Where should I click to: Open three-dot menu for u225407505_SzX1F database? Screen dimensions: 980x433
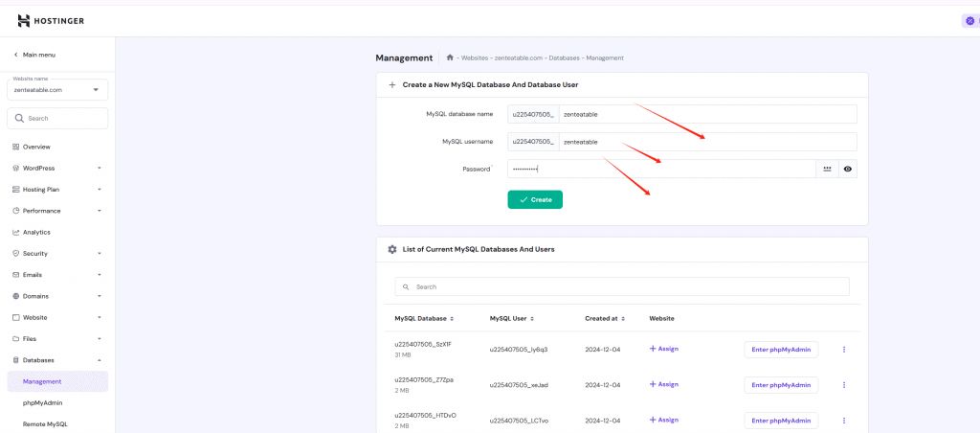[x=844, y=350]
